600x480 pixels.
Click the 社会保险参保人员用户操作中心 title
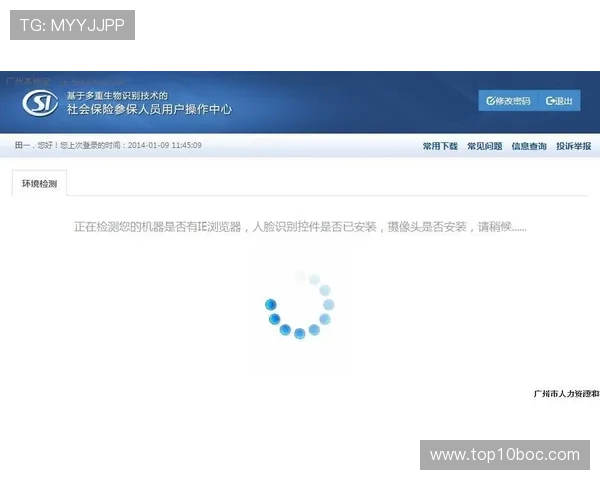(149, 109)
